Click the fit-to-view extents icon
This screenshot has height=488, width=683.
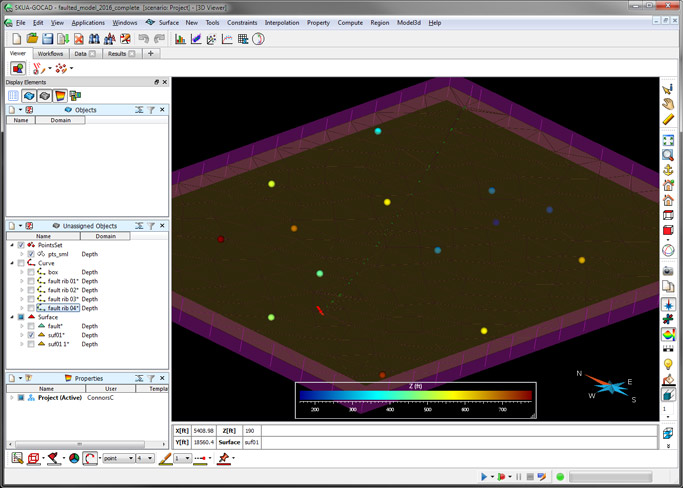point(668,140)
